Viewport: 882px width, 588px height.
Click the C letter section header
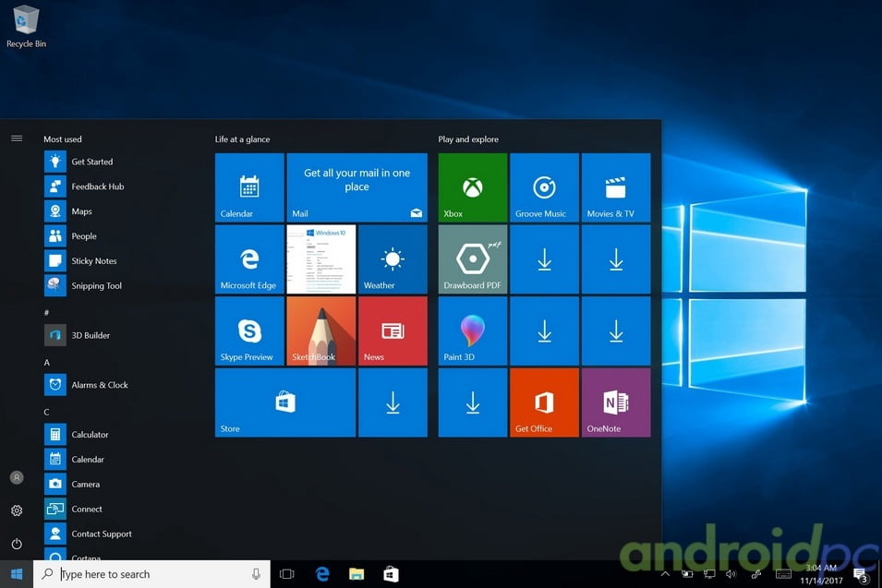click(x=47, y=412)
